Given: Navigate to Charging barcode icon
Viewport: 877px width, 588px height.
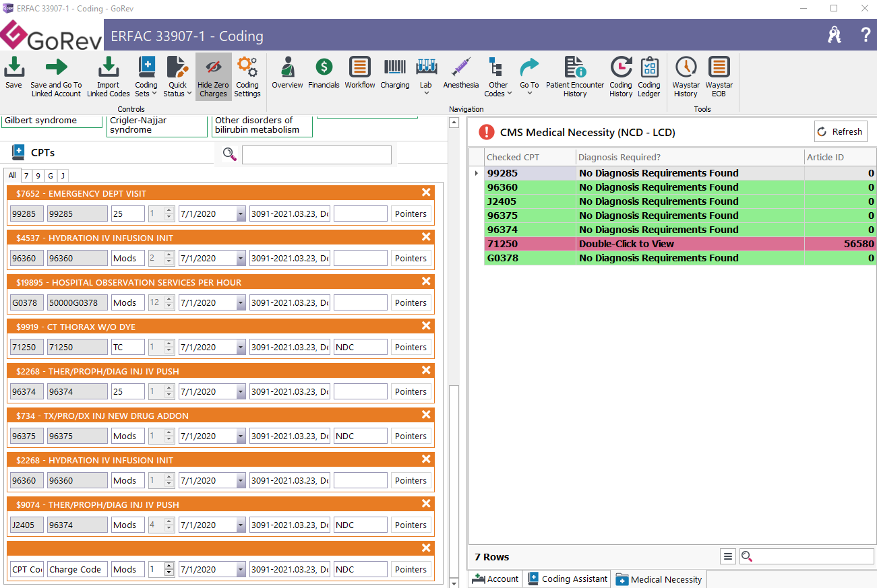Looking at the screenshot, I should [x=395, y=73].
